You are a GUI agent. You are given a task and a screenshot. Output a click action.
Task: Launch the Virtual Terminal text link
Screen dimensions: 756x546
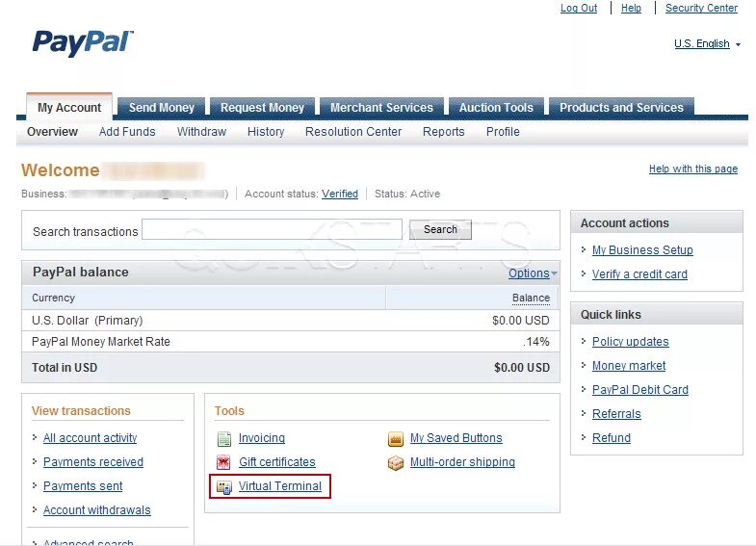[280, 486]
